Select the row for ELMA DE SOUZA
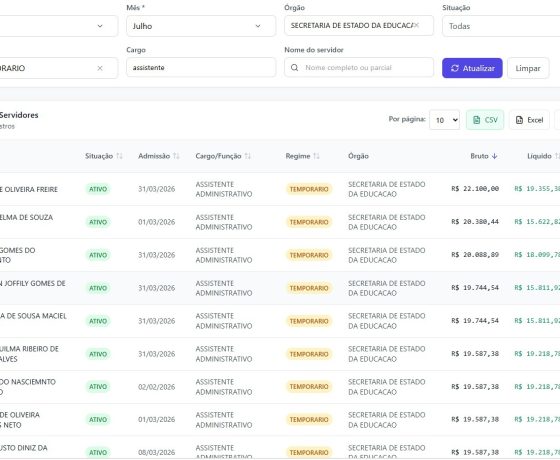Viewport: 560px width, 460px height. (280, 222)
